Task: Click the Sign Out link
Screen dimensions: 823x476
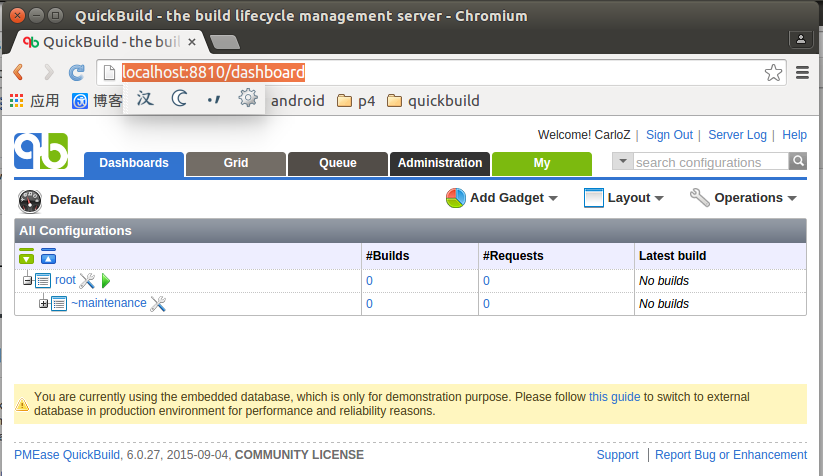Action: click(x=669, y=135)
